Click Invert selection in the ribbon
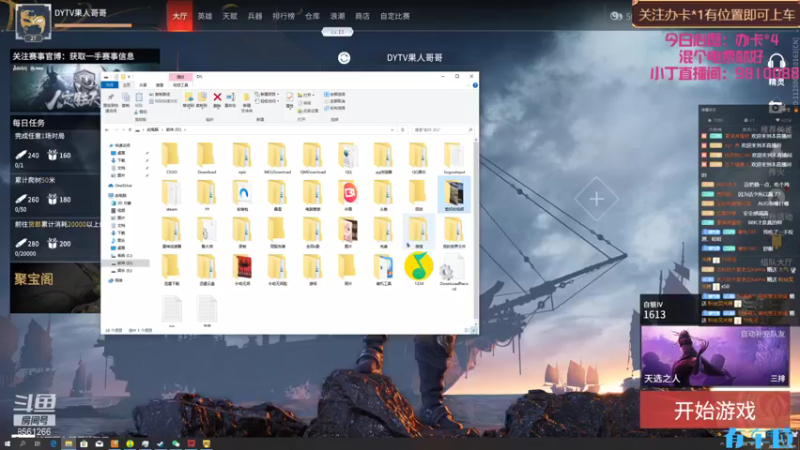Screen dimensions: 800x450 pyautogui.click(x=335, y=108)
